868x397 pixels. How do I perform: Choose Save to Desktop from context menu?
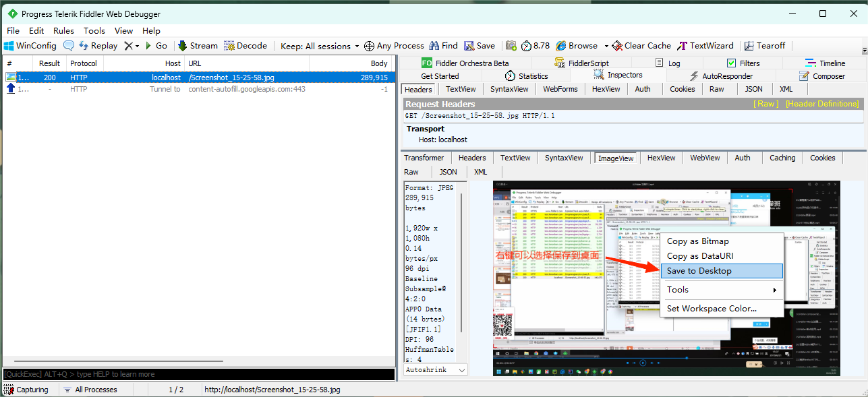[721, 271]
